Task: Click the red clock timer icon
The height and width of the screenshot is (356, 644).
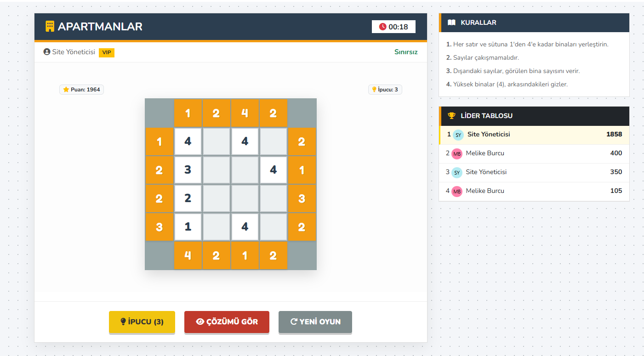Action: [382, 27]
